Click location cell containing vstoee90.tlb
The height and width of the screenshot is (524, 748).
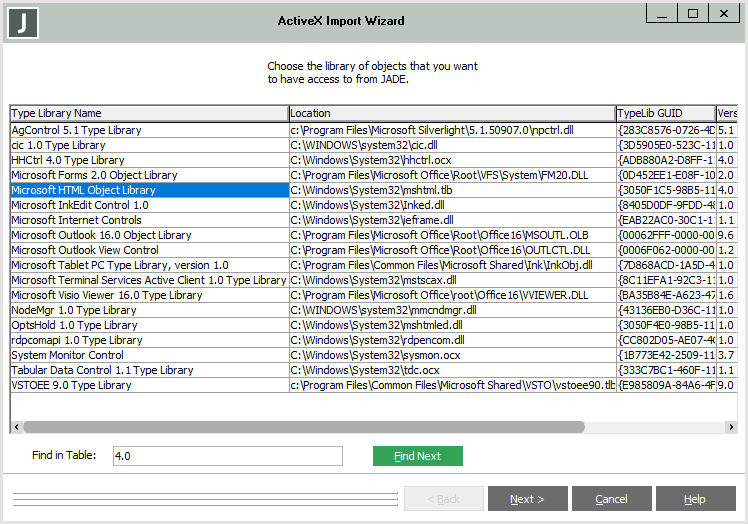[x=452, y=385]
